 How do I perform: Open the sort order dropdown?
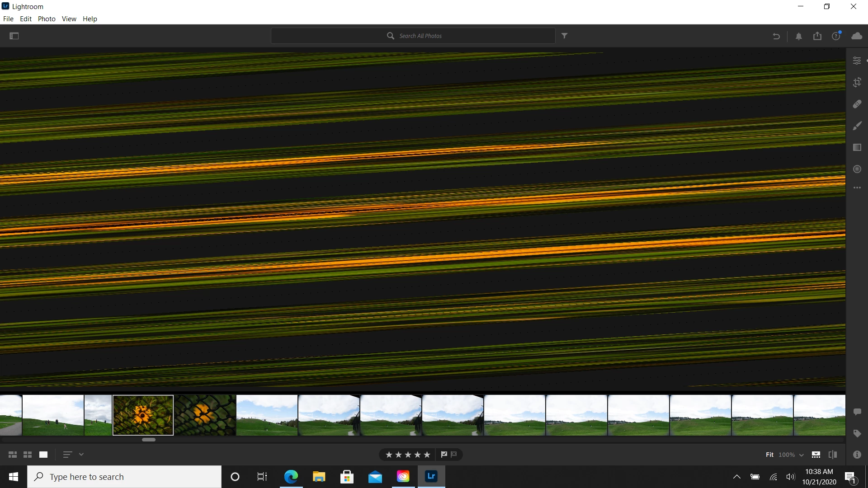[81, 455]
